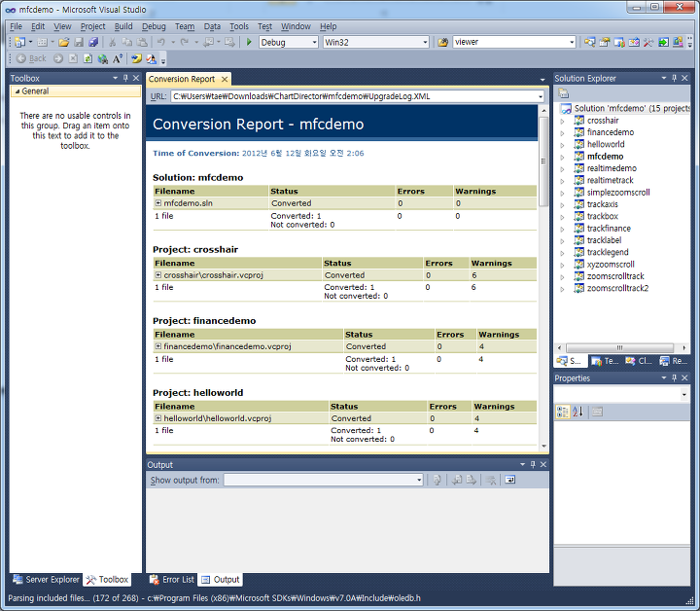Start debugging with the green play icon

(249, 42)
